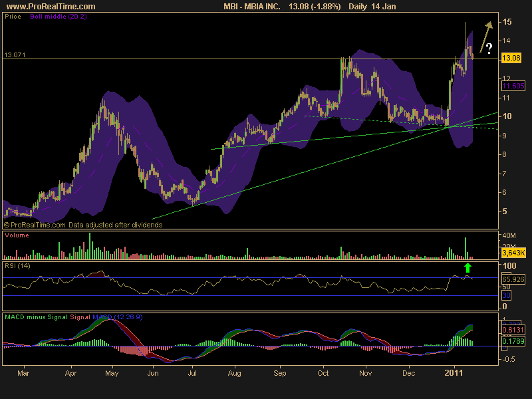The image size is (532, 399).
Task: Click the May label on time axis
Action: 112,373
